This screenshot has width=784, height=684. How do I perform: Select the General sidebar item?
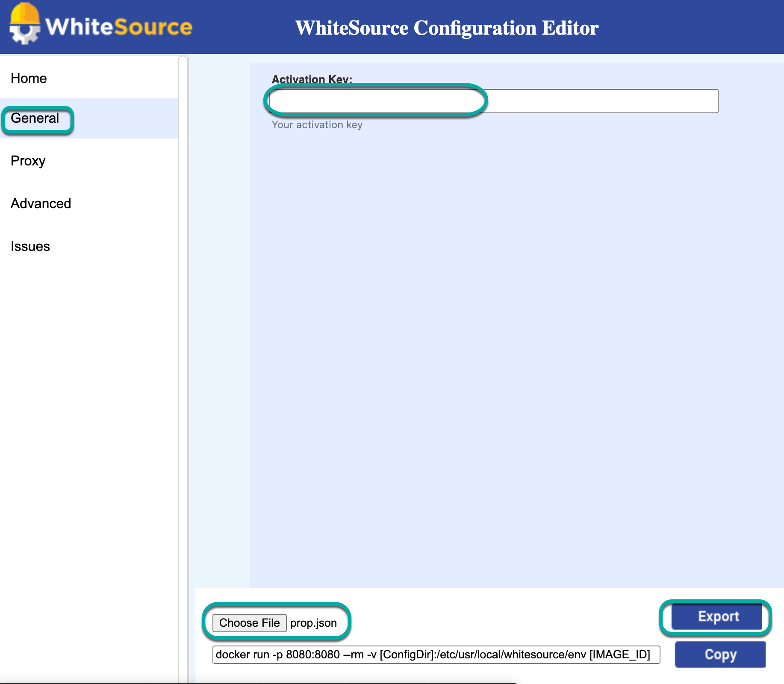[x=35, y=118]
